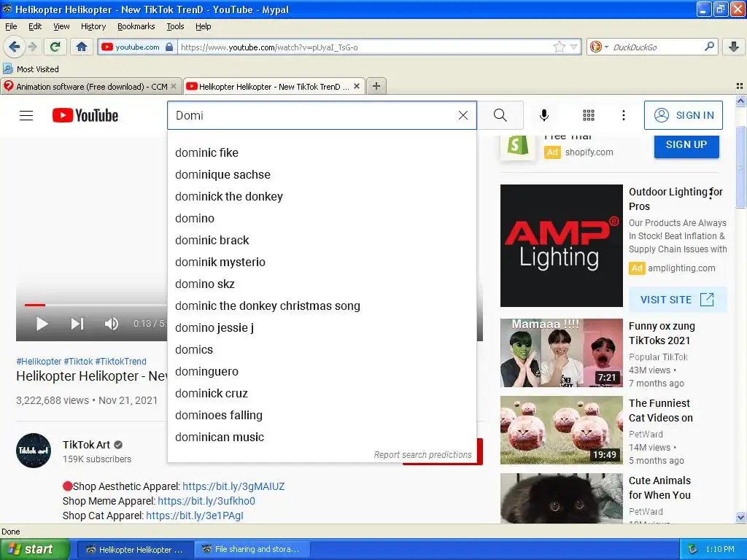Open the Tools menu
The height and width of the screenshot is (560, 747).
(x=175, y=26)
